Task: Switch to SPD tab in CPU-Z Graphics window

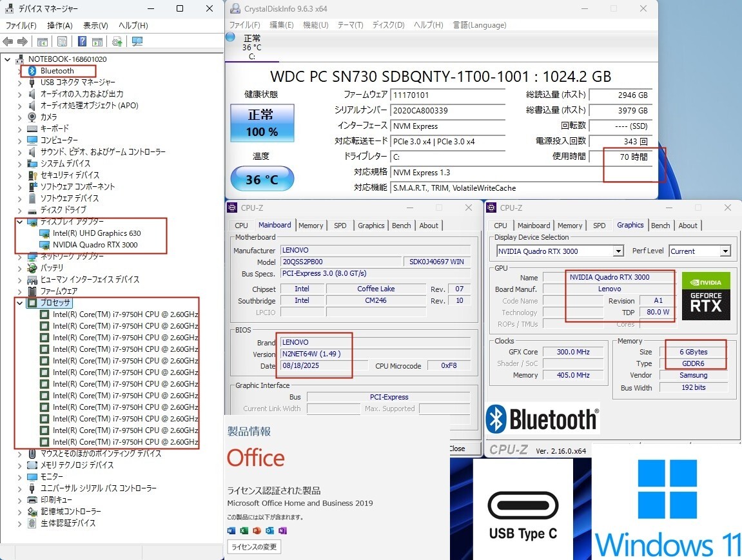Action: tap(600, 226)
